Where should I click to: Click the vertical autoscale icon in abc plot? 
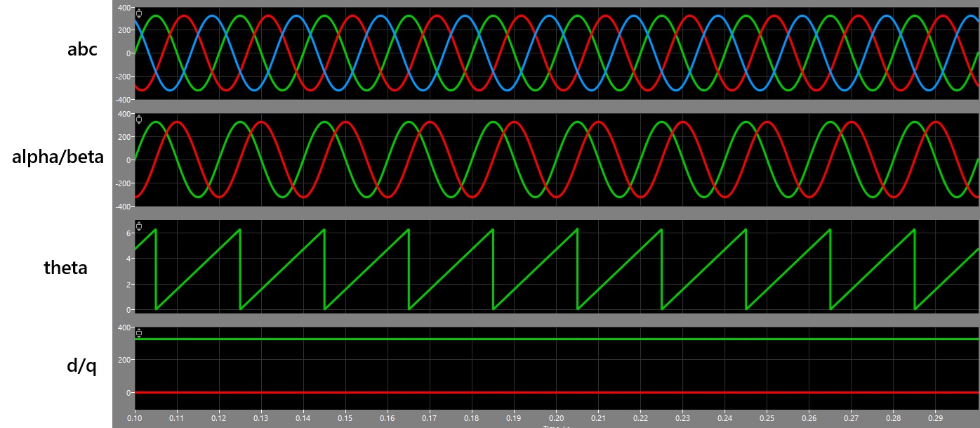tap(139, 13)
